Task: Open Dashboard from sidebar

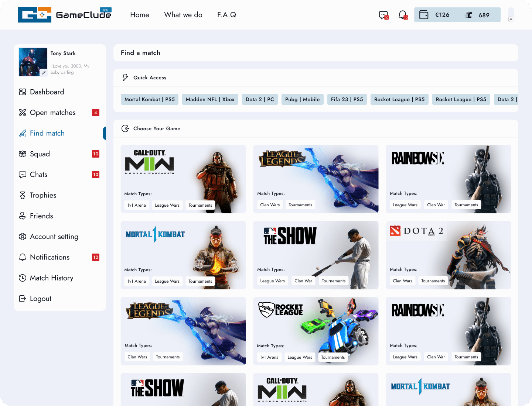Action: (x=47, y=92)
